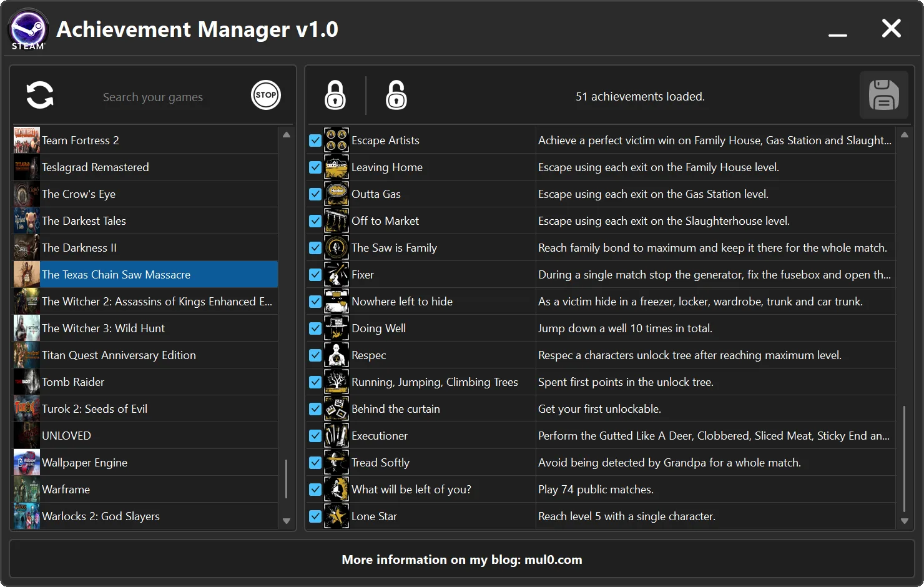Uncheck the Escape Artists achievement checkbox
The width and height of the screenshot is (924, 587).
315,141
